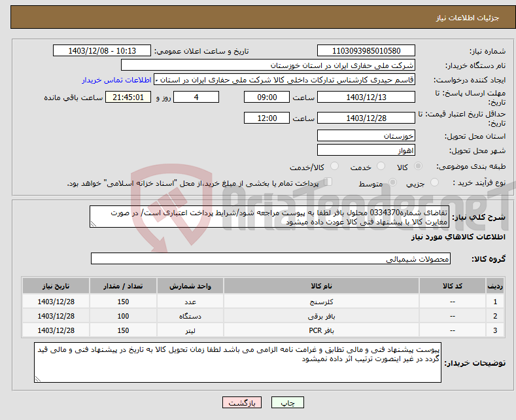Click need date in بافر PCR row
Screen dimensions: 516x420
tap(56, 330)
